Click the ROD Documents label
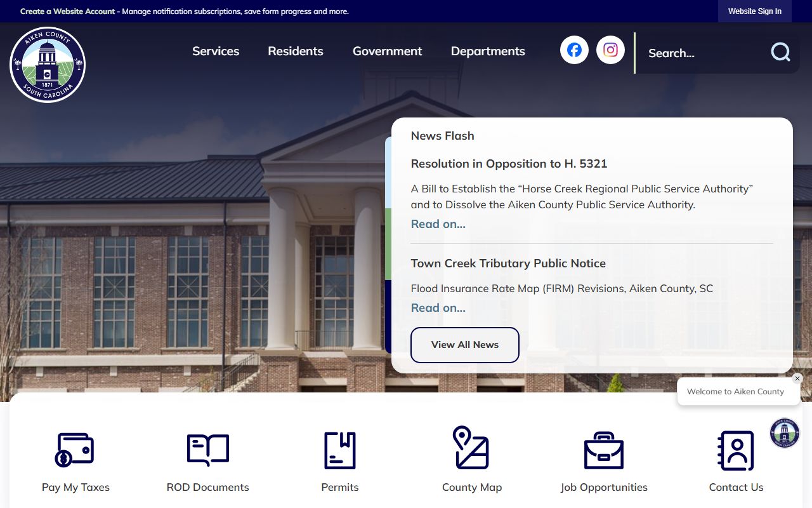812x508 pixels. pos(207,488)
